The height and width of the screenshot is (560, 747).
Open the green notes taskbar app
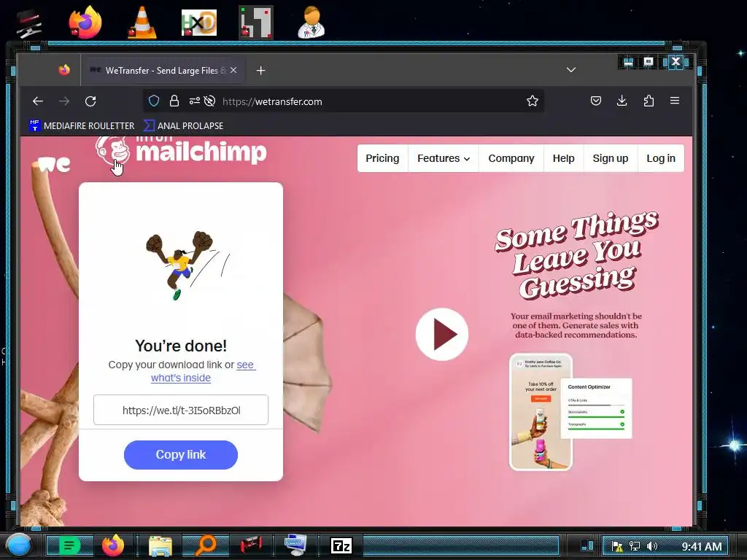click(x=69, y=545)
